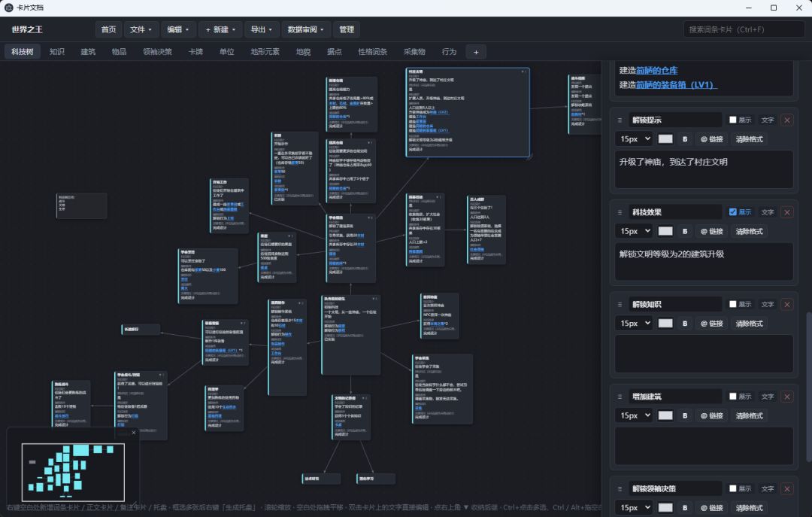Toggle bold for the 解锁知识 field
Screen dimensions: 812x517
click(x=685, y=324)
